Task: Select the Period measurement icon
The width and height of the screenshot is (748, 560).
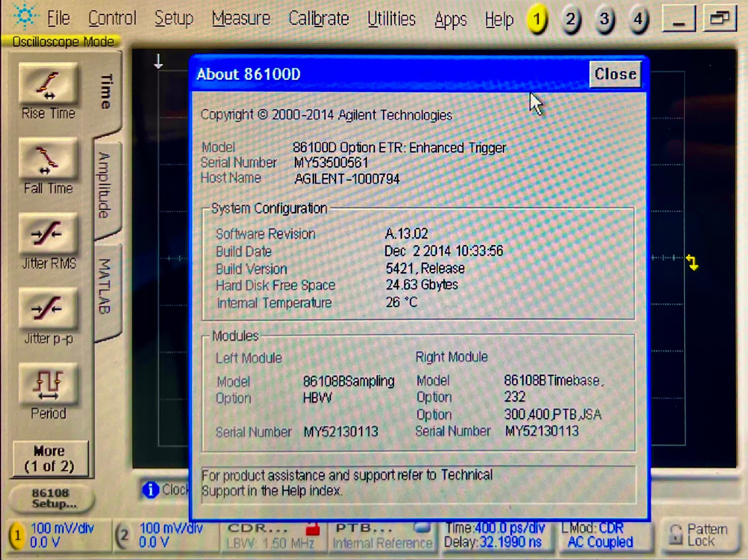Action: (48, 384)
